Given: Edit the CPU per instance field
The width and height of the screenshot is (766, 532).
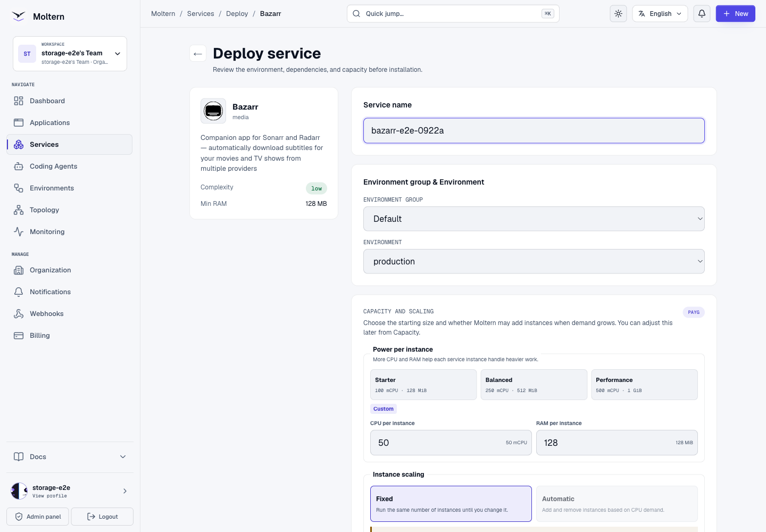Looking at the screenshot, I should (451, 443).
